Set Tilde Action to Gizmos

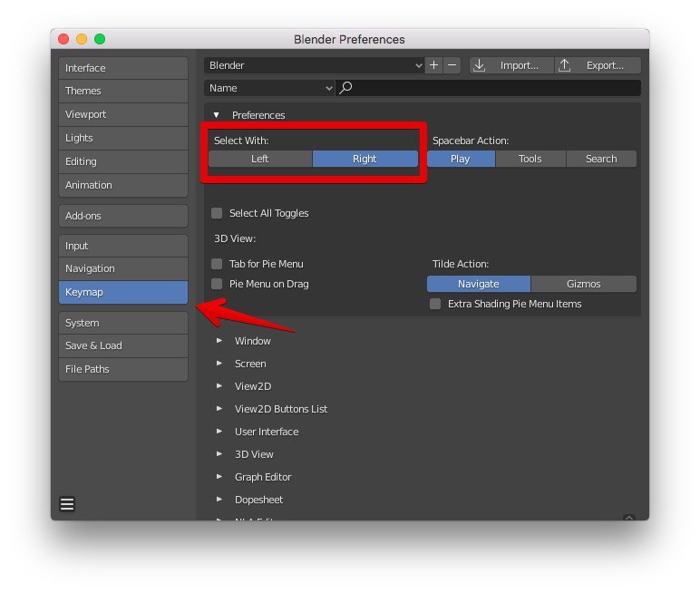tap(584, 284)
